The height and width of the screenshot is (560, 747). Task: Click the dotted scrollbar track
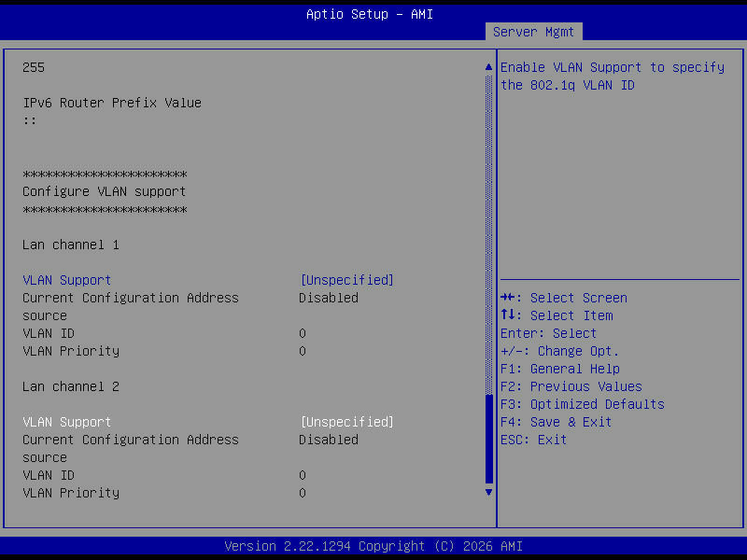488,233
